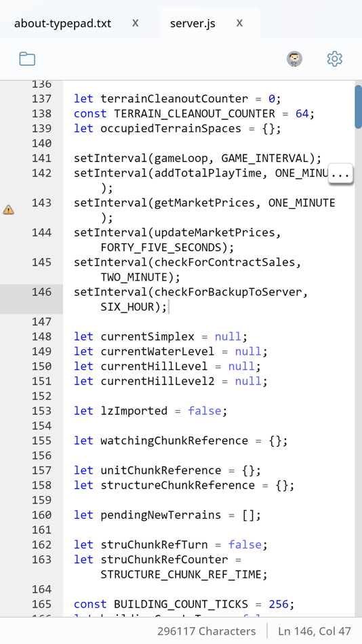Switch to the about-typepad.txt tab

(62, 24)
